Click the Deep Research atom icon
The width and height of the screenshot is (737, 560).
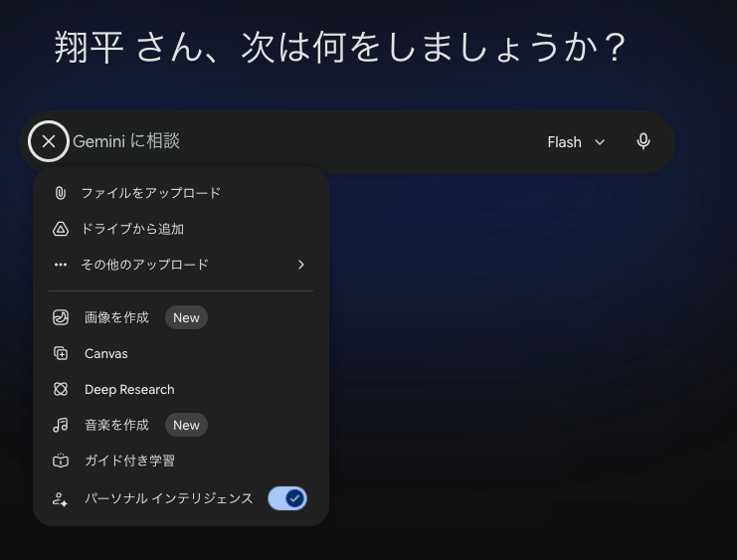[x=60, y=389]
